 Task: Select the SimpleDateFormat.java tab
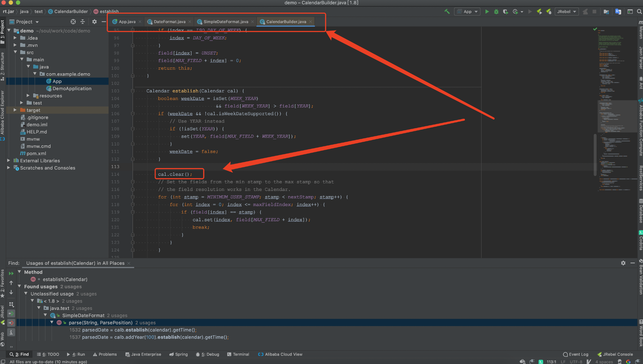click(x=226, y=21)
